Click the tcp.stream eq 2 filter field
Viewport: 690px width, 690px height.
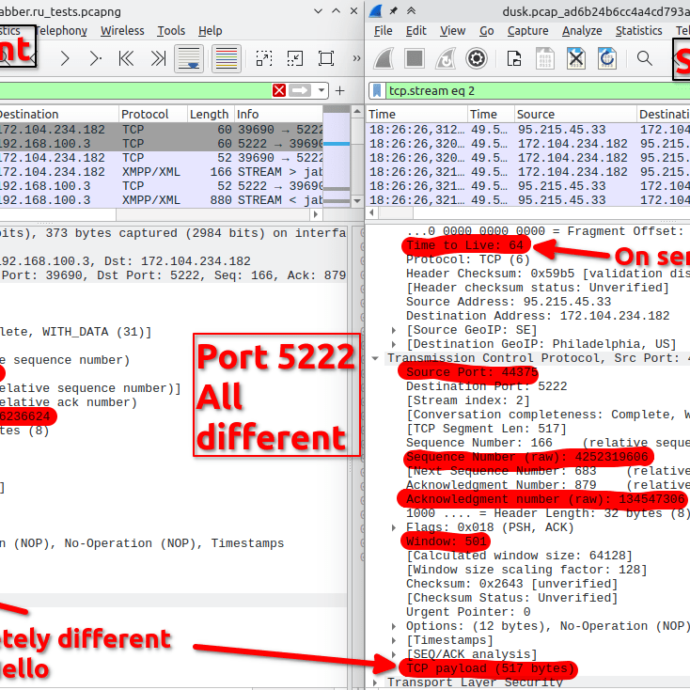click(x=538, y=91)
